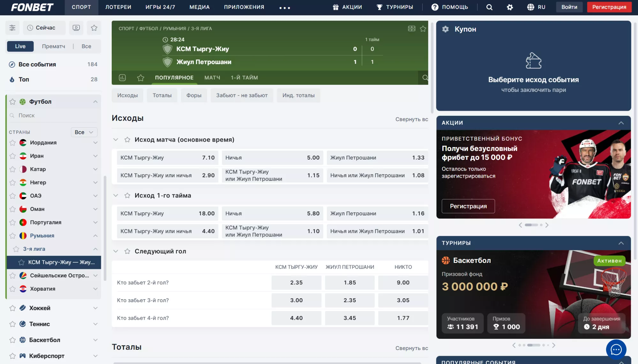Open the Все countries dropdown
The height and width of the screenshot is (364, 638).
84,132
